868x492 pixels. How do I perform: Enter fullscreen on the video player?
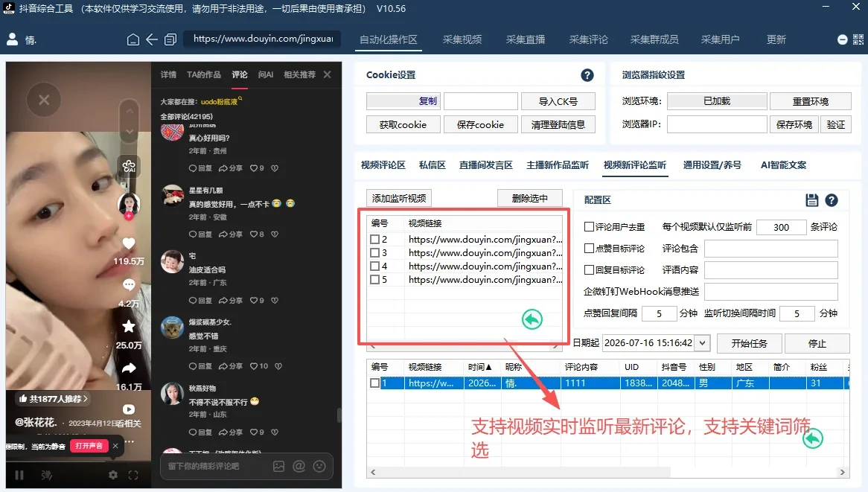[x=133, y=475]
